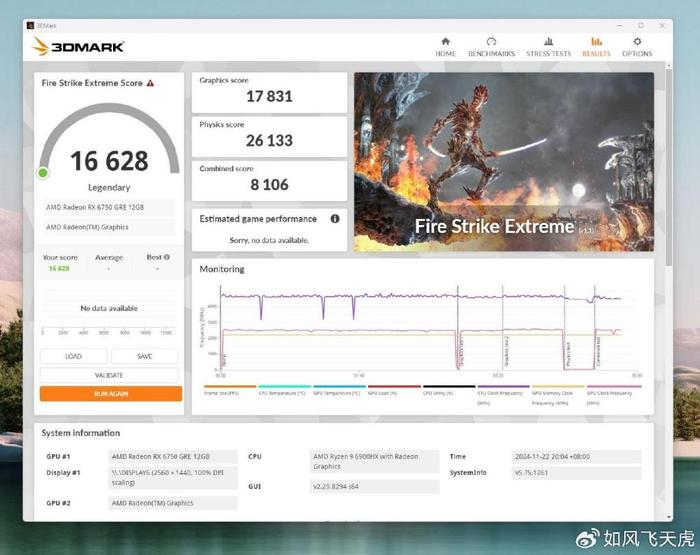Click the Average score column label
The width and height of the screenshot is (700, 555).
pos(109,258)
